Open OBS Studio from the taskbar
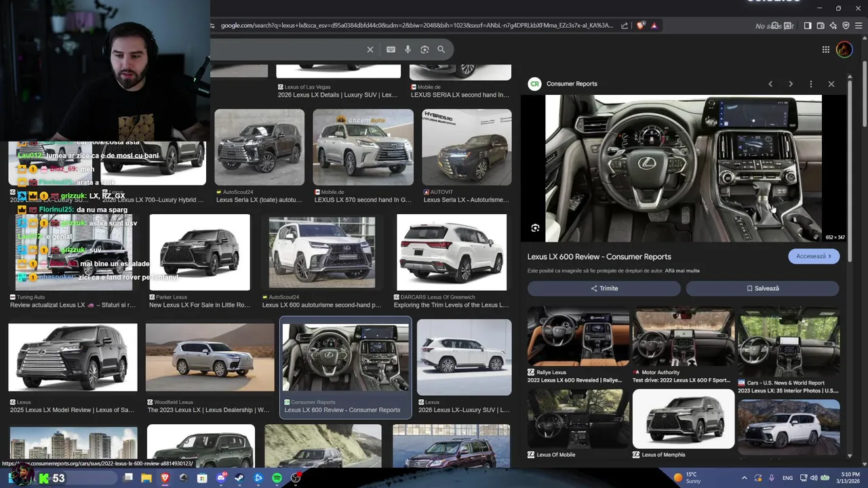Viewport: 868px width, 488px height. coord(296,479)
